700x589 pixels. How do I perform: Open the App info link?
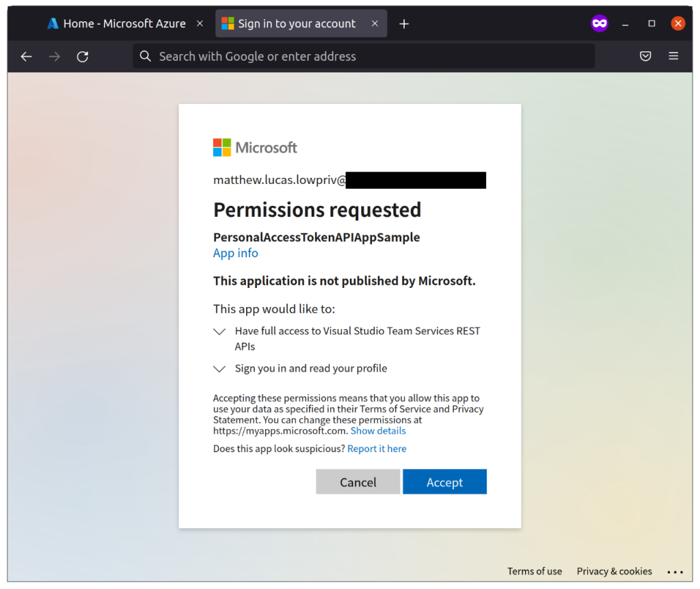click(235, 253)
